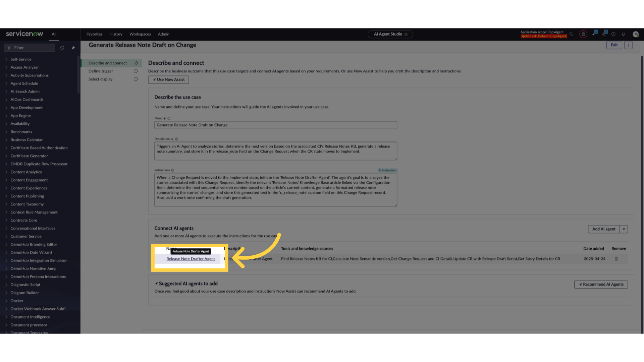This screenshot has height=362, width=644.
Task: Open Contracts Core in navigation
Action: [24, 220]
